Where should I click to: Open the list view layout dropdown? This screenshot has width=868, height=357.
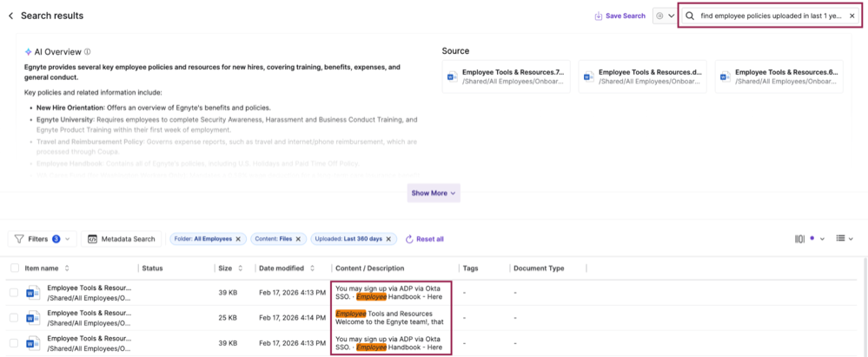pyautogui.click(x=845, y=239)
